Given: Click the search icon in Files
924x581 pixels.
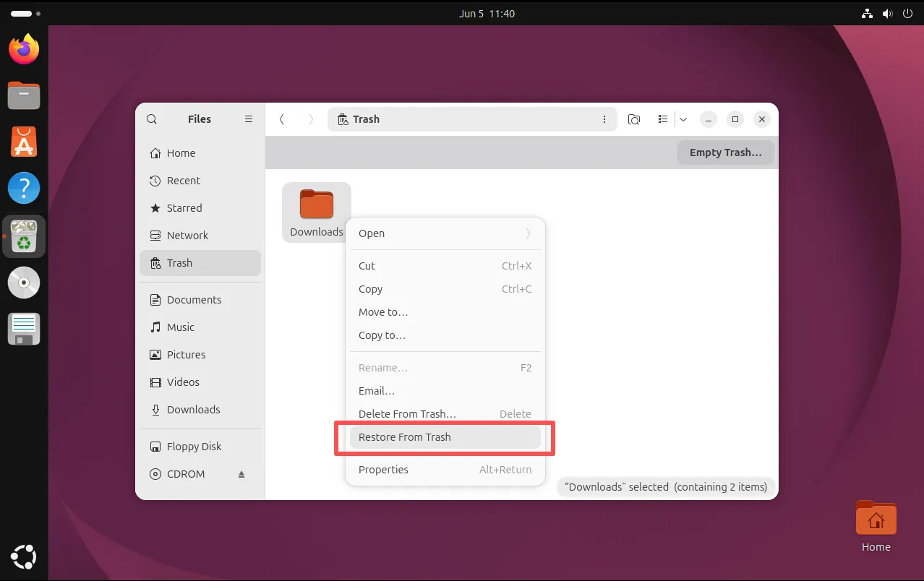Looking at the screenshot, I should pyautogui.click(x=152, y=119).
